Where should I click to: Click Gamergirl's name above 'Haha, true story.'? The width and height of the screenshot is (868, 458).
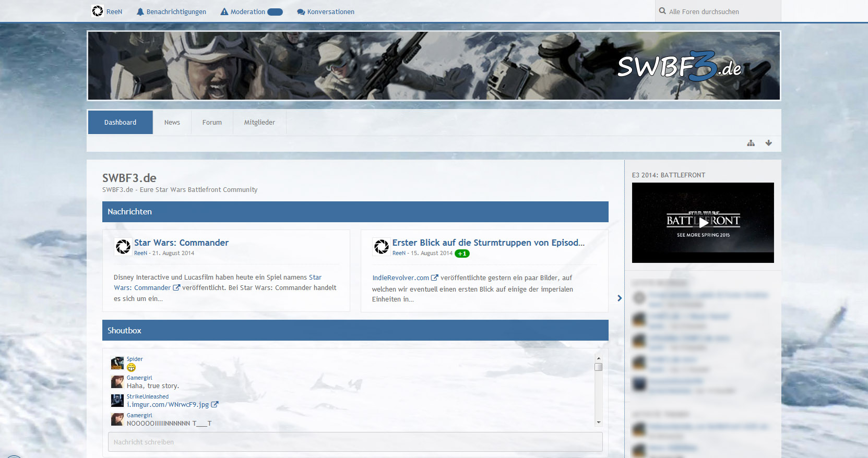[x=139, y=378]
